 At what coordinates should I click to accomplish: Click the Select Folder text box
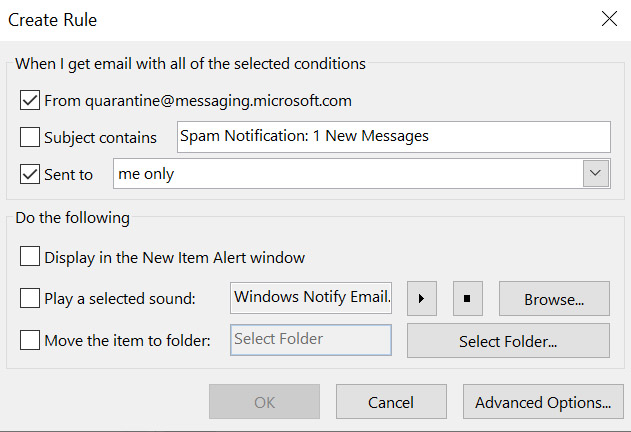pos(311,340)
